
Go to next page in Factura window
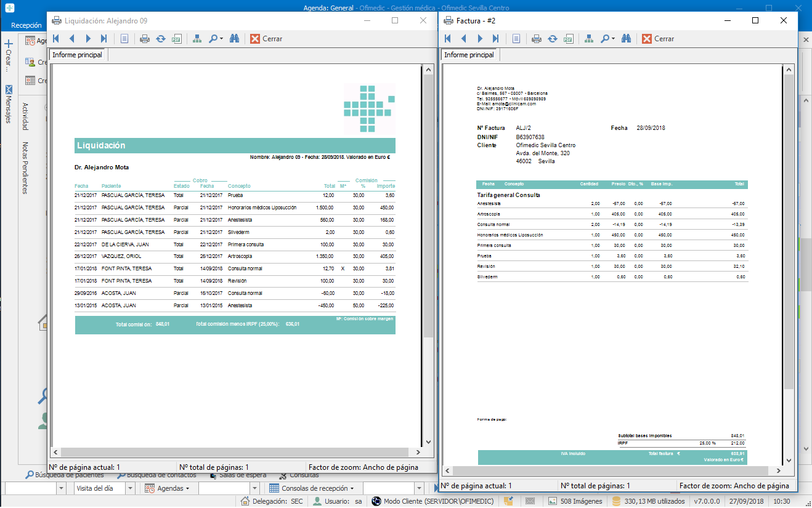click(480, 39)
